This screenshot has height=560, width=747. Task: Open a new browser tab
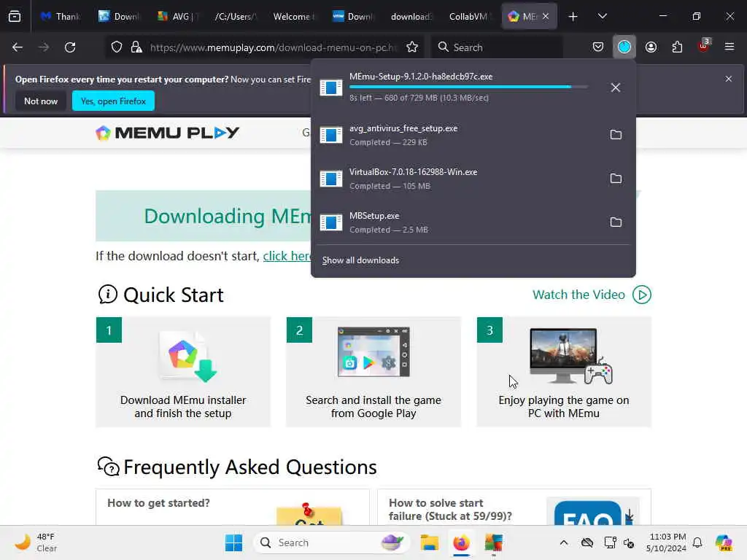573,17
